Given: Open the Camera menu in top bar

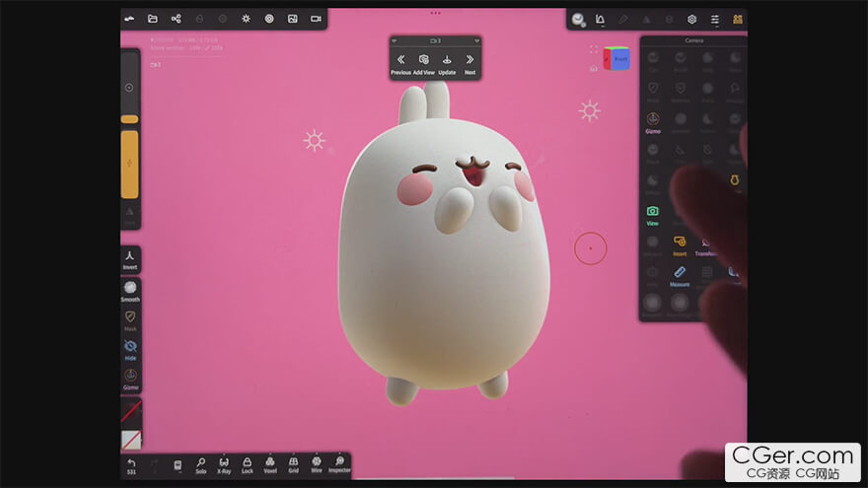Looking at the screenshot, I should (316, 19).
